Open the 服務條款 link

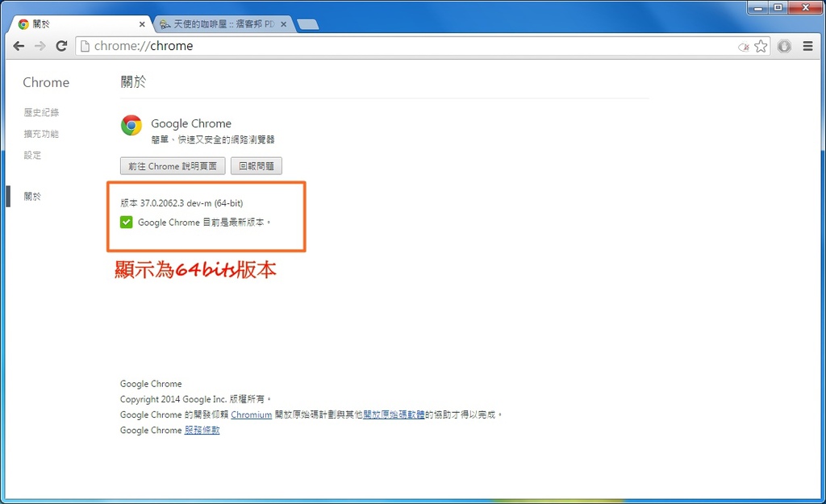coord(202,431)
